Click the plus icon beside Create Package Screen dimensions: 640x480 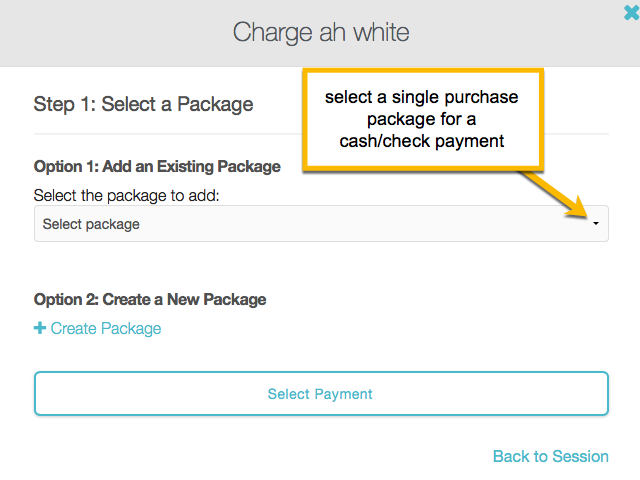pyautogui.click(x=40, y=328)
